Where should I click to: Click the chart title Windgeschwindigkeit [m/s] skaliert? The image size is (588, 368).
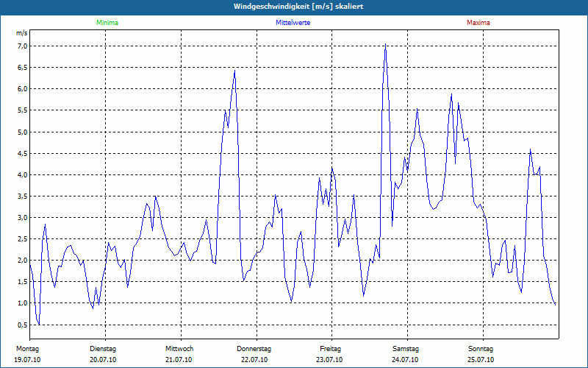(298, 7)
